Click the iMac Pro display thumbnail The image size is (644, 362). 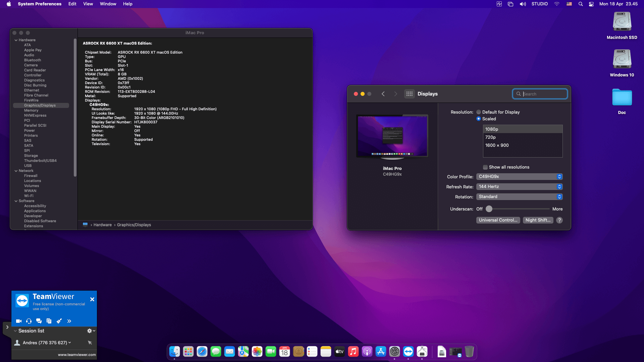(392, 136)
